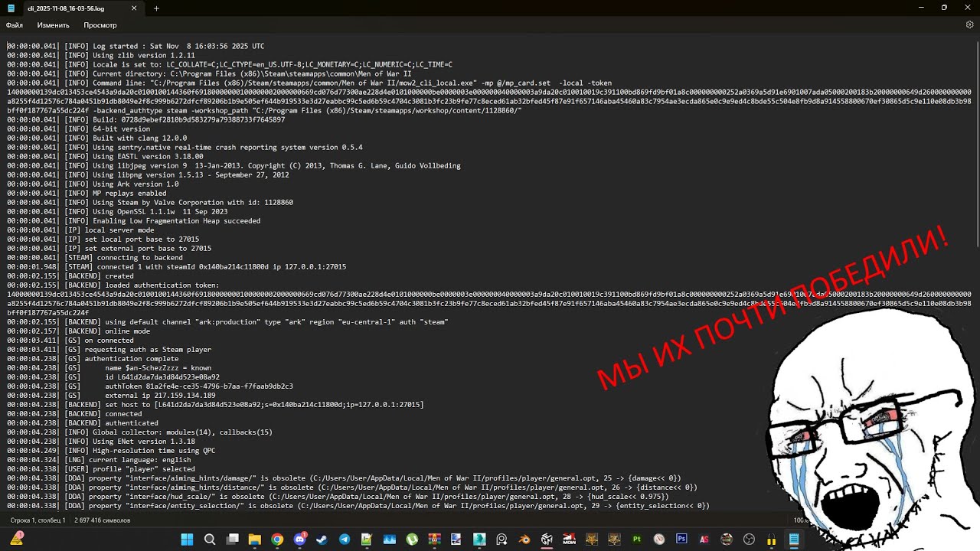Click the set external port base line
980x551 pixels.
pos(109,248)
